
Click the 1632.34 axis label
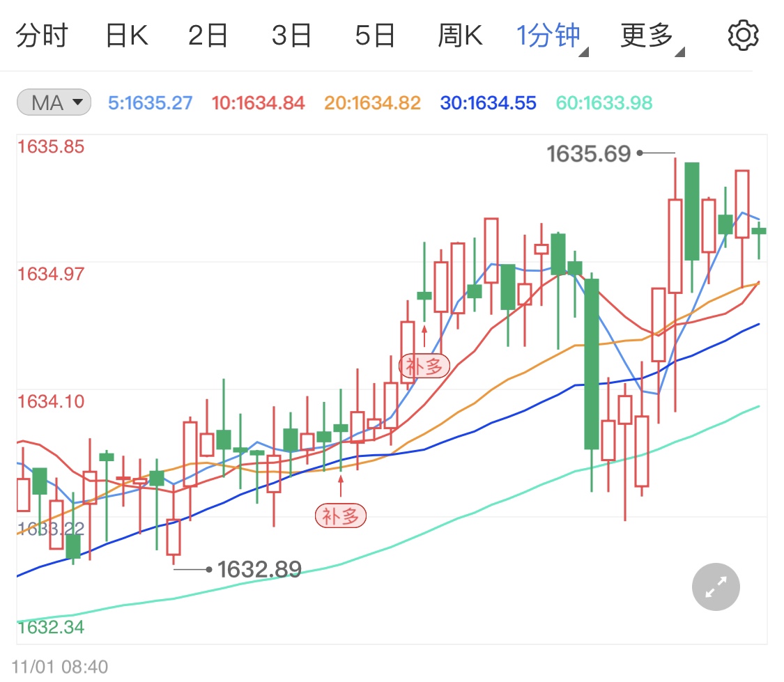(x=50, y=626)
